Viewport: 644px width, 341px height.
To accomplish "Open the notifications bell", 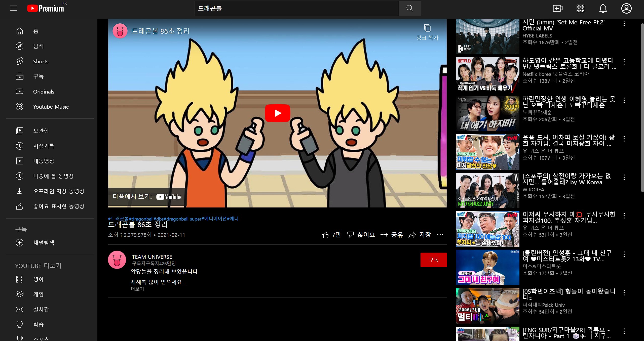I will click(603, 8).
